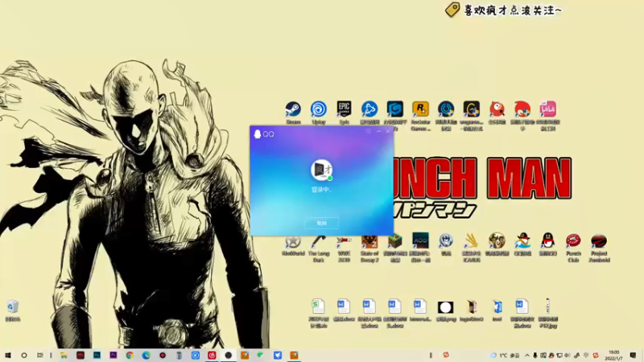Launch the Rockstar Games shortcut

pyautogui.click(x=420, y=109)
